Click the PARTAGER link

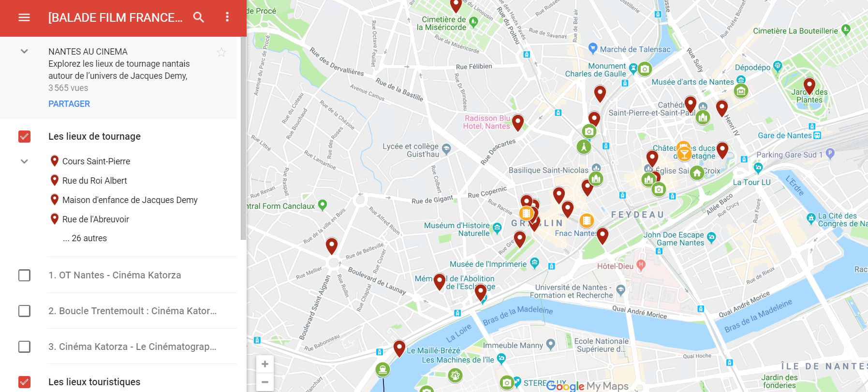tap(69, 104)
